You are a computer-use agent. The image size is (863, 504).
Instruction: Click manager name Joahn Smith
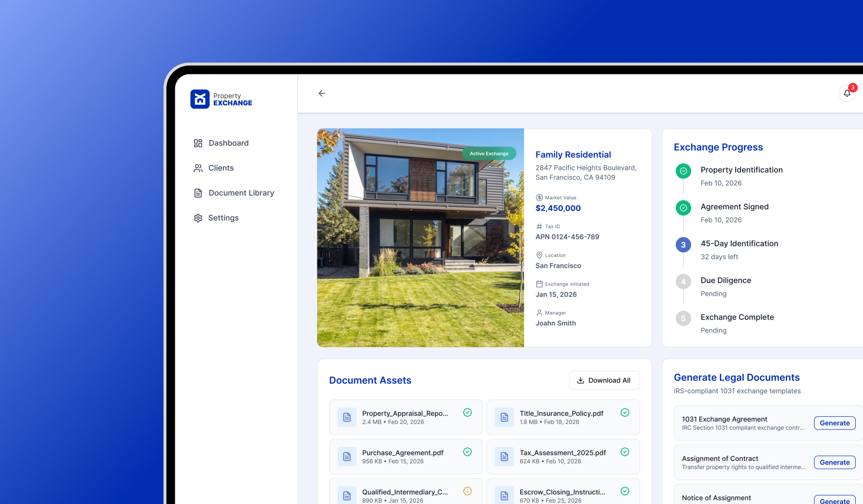(x=556, y=324)
